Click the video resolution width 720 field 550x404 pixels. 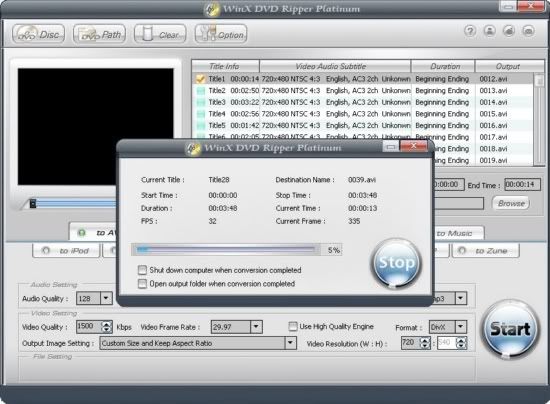coord(411,343)
